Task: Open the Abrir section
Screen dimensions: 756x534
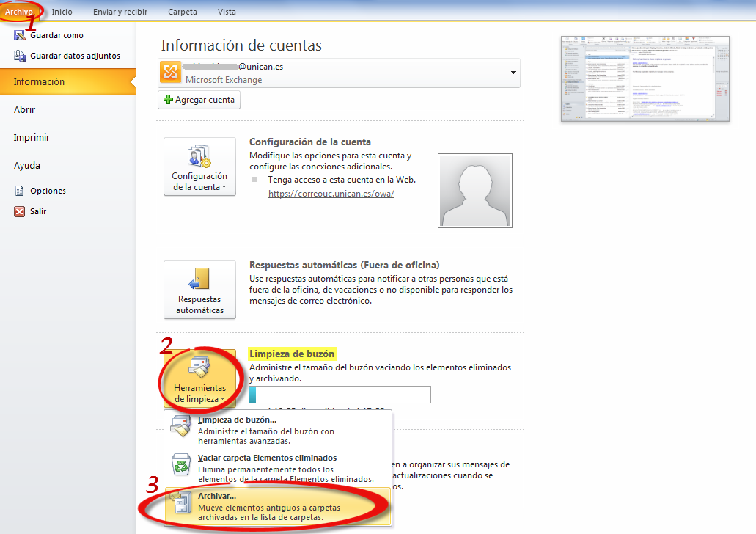Action: pos(25,109)
